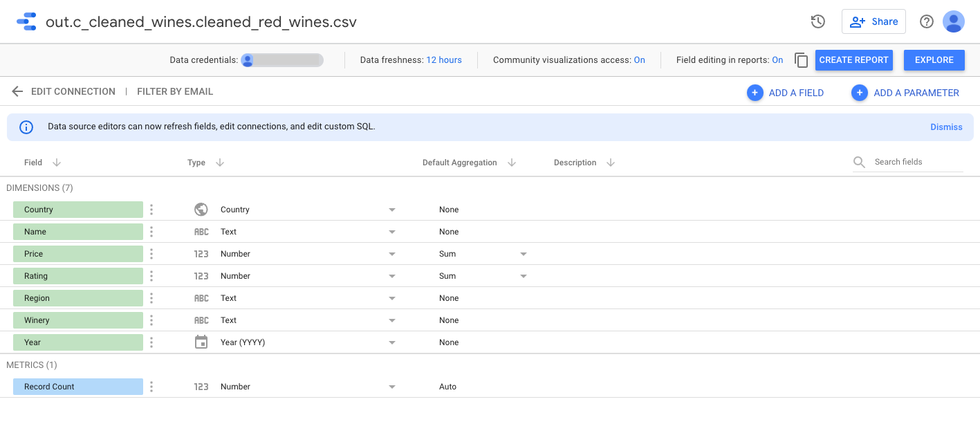Open the Sum aggregation dropdown for Rating
The width and height of the screenshot is (980, 442).
tap(523, 275)
